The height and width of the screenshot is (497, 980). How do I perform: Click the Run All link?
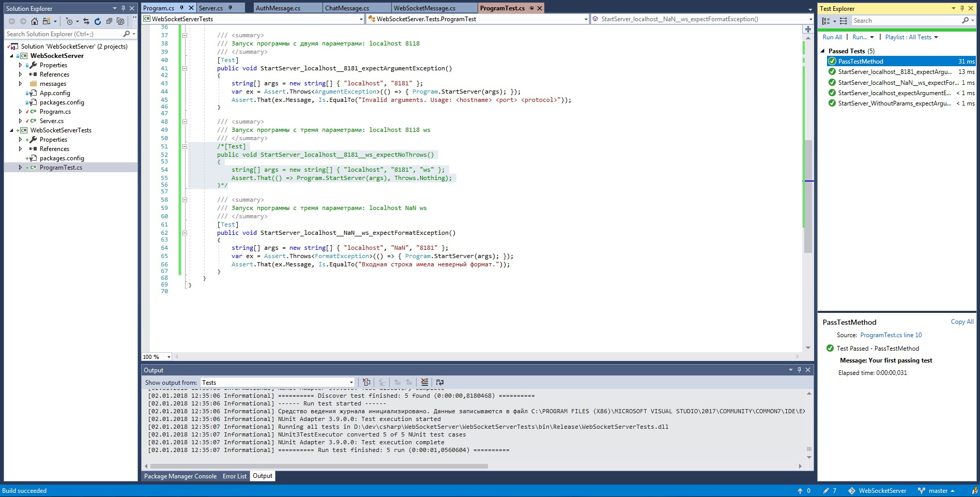832,37
